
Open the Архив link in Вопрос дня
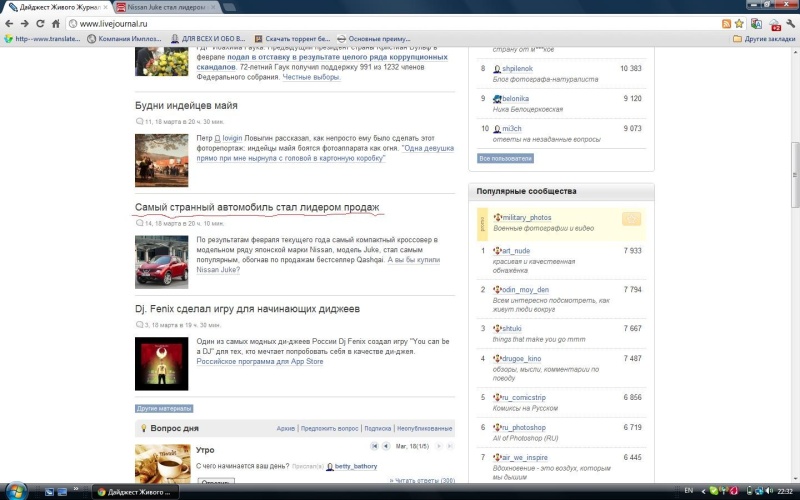coord(286,429)
